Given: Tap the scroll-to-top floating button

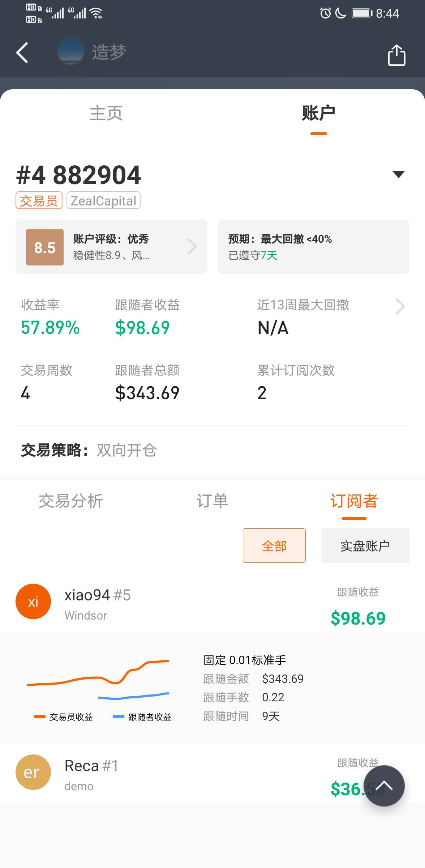Looking at the screenshot, I should click(x=384, y=786).
